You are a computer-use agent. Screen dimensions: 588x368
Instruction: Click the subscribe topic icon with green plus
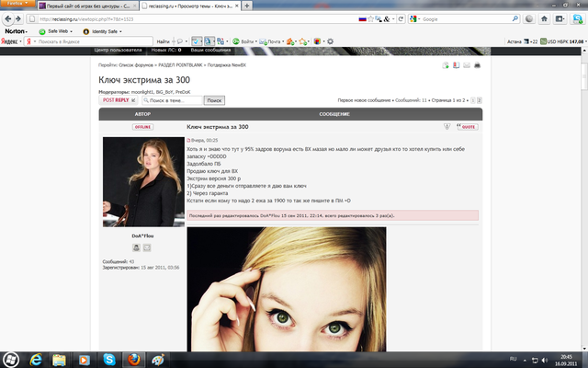coord(446,65)
